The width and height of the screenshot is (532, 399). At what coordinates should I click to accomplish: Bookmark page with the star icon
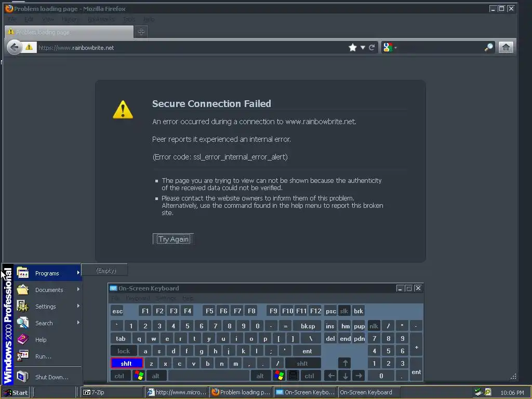pyautogui.click(x=353, y=47)
